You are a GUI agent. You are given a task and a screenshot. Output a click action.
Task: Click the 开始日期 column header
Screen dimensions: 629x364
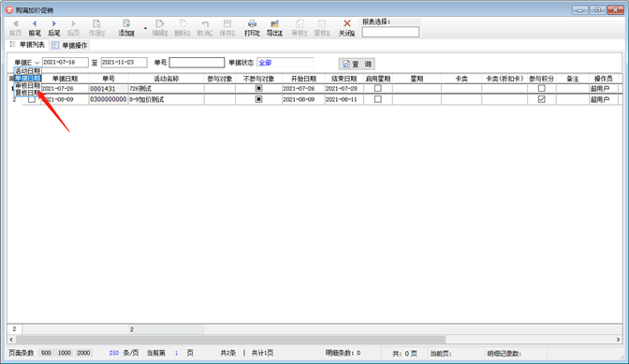tap(303, 79)
